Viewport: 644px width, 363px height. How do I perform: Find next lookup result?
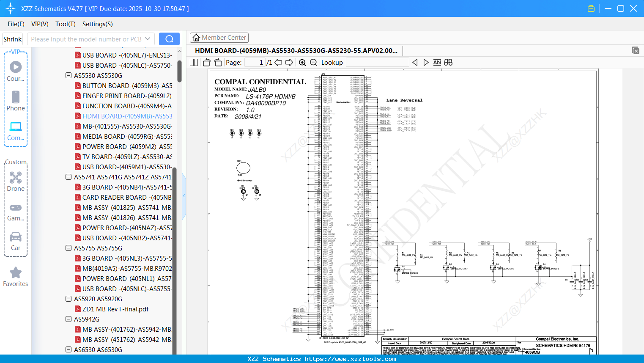(x=426, y=62)
